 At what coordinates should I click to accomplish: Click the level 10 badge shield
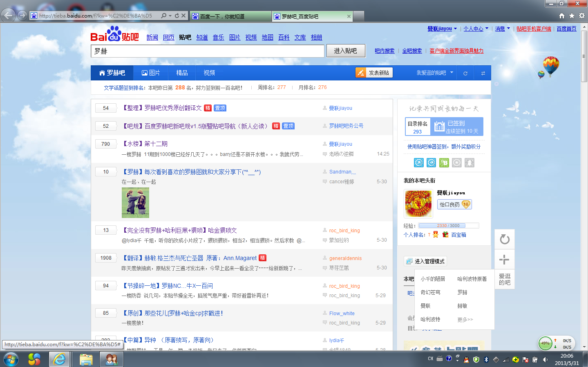point(466,204)
